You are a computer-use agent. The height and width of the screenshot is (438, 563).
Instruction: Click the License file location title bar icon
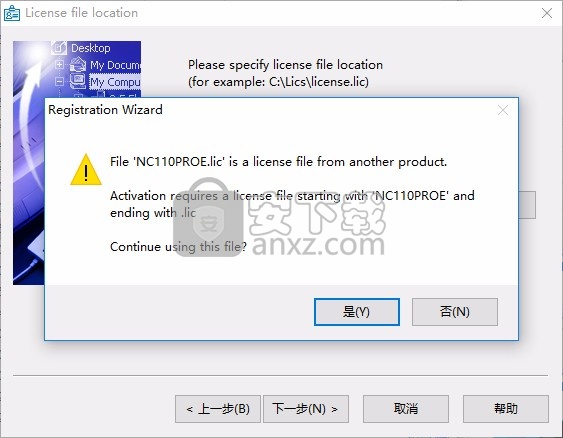point(12,13)
